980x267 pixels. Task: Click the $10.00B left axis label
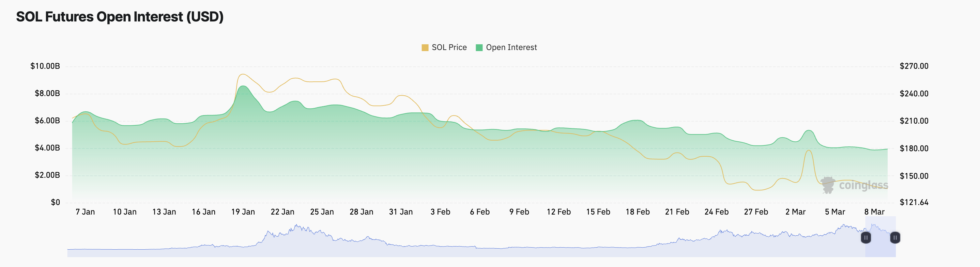(45, 66)
